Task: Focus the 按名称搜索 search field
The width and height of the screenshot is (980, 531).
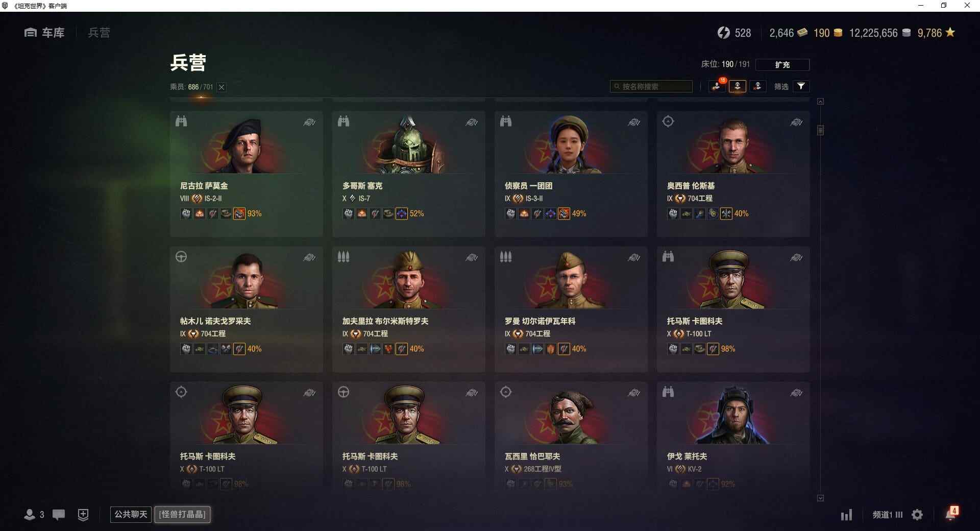Action: click(651, 86)
